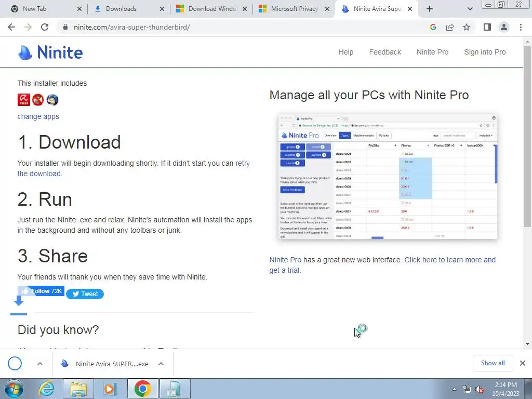Click the page vertical scrollbar thumb
Screen dimensions: 532x399
point(527,136)
